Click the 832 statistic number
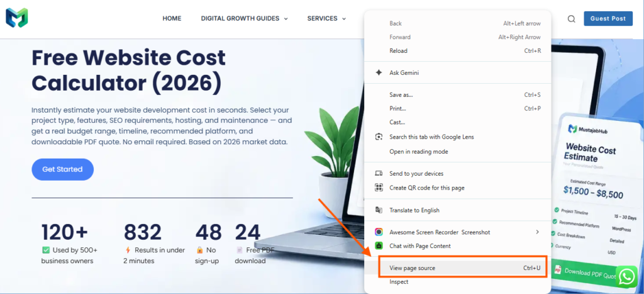The height and width of the screenshot is (294, 644). click(143, 232)
